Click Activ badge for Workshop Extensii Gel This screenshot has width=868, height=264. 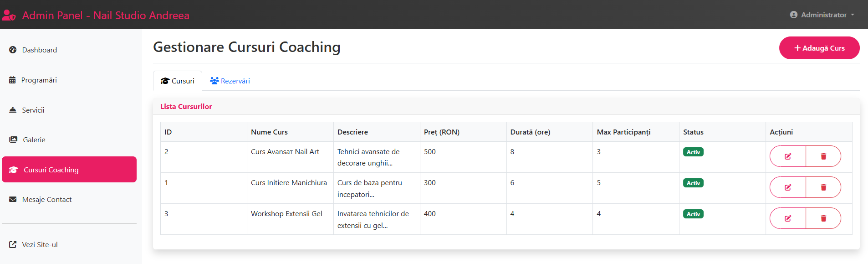[x=693, y=214]
